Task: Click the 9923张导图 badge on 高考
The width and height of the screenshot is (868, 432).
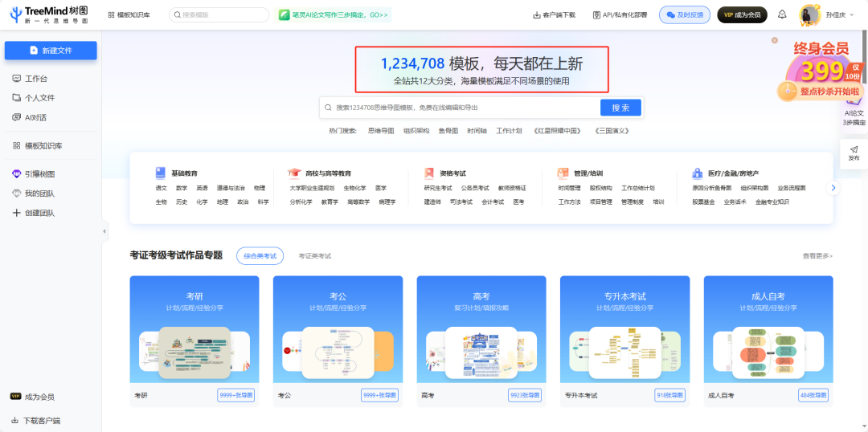Action: (525, 396)
